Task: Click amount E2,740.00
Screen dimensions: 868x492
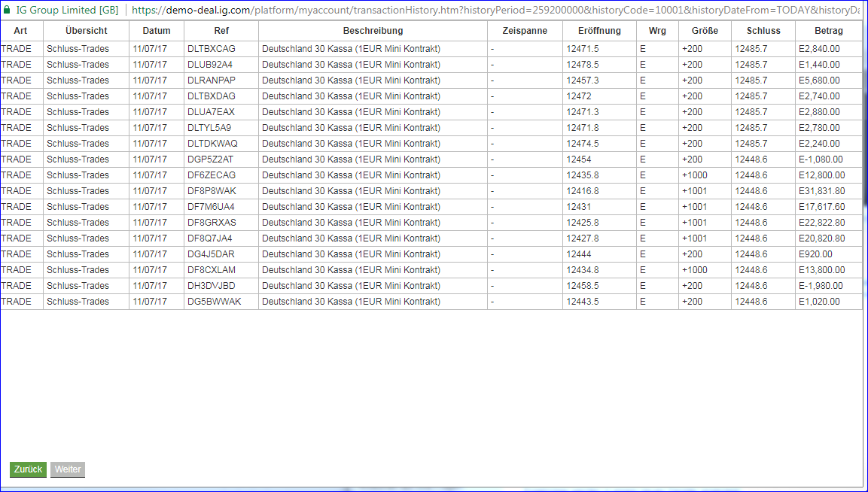Action: point(819,96)
